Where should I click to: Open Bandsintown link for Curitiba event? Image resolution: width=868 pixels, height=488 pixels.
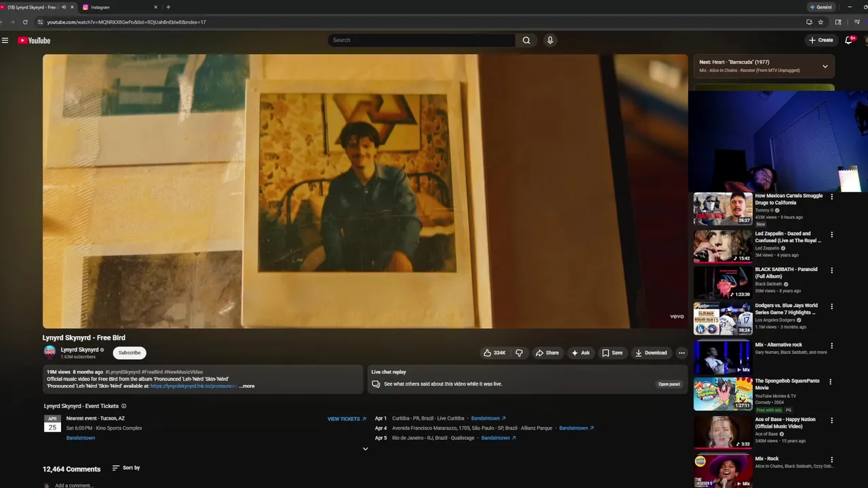pos(488,418)
